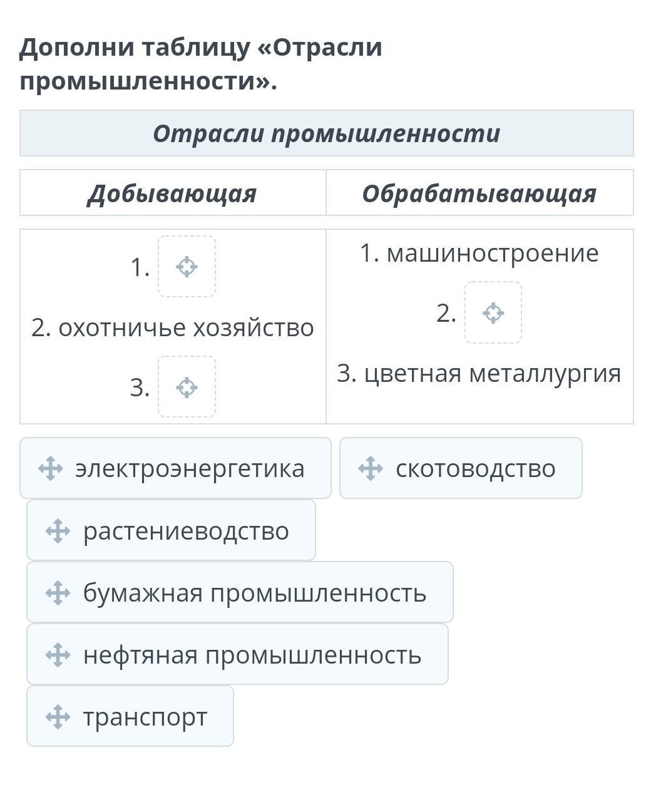
Task: Click the drag handle on нефтяная промышленность
Action: click(58, 655)
